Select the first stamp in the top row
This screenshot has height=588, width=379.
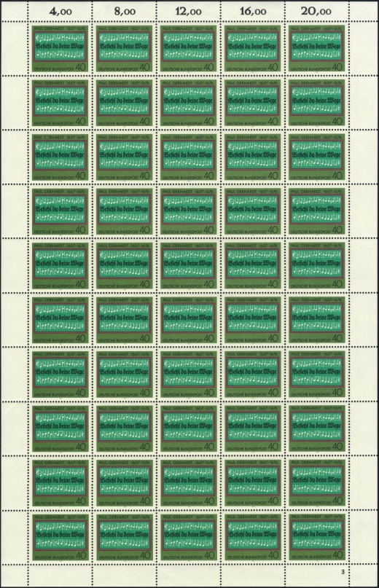click(x=60, y=48)
